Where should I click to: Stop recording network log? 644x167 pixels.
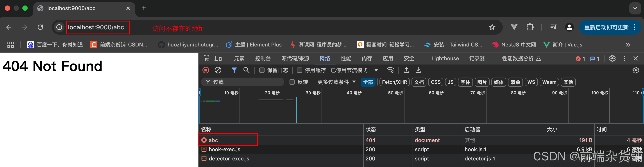click(206, 70)
